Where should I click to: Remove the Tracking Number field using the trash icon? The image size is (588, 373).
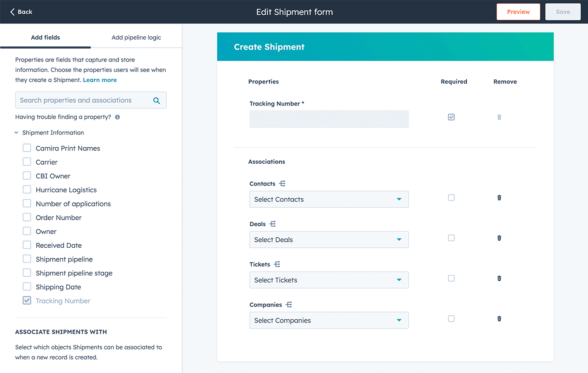[499, 117]
